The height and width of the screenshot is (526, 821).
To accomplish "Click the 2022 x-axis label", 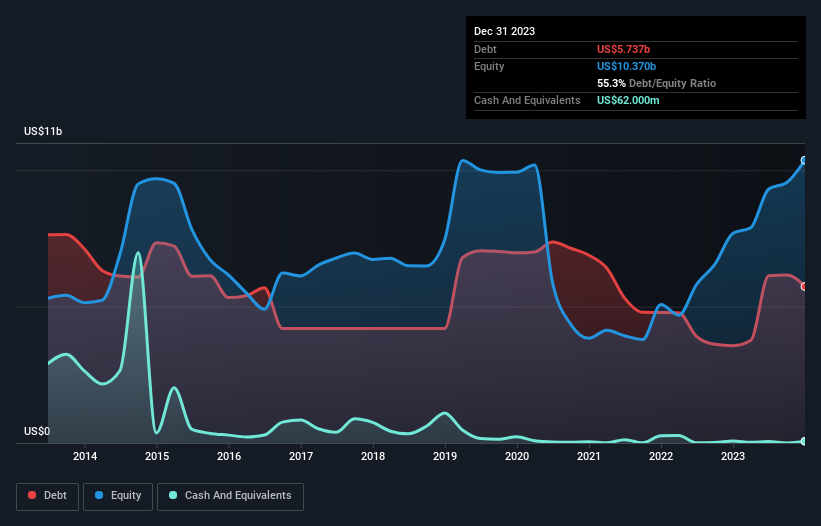I will coord(661,456).
